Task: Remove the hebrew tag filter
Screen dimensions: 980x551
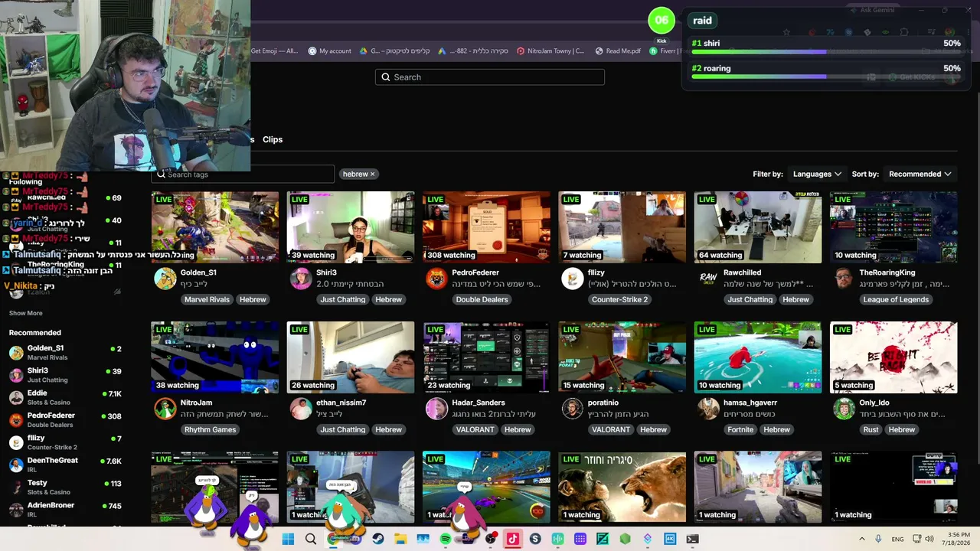Action: point(373,174)
